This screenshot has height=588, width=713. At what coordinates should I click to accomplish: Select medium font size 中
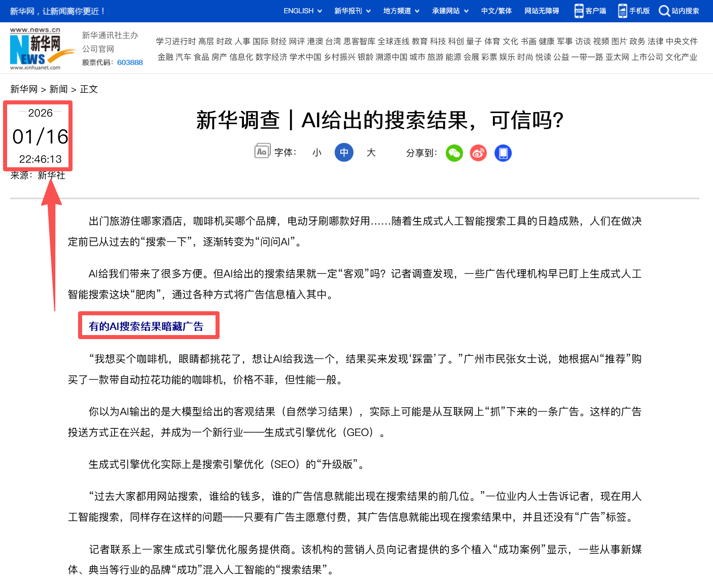[344, 153]
